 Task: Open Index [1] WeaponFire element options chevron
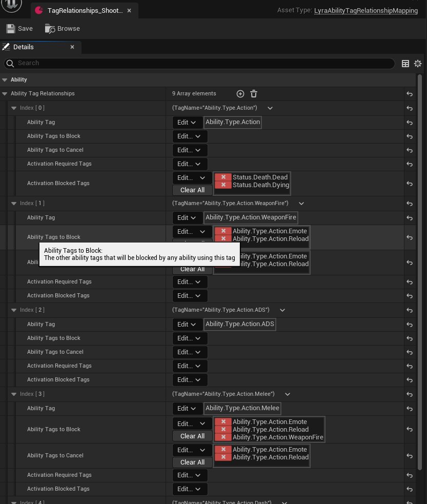[301, 204]
